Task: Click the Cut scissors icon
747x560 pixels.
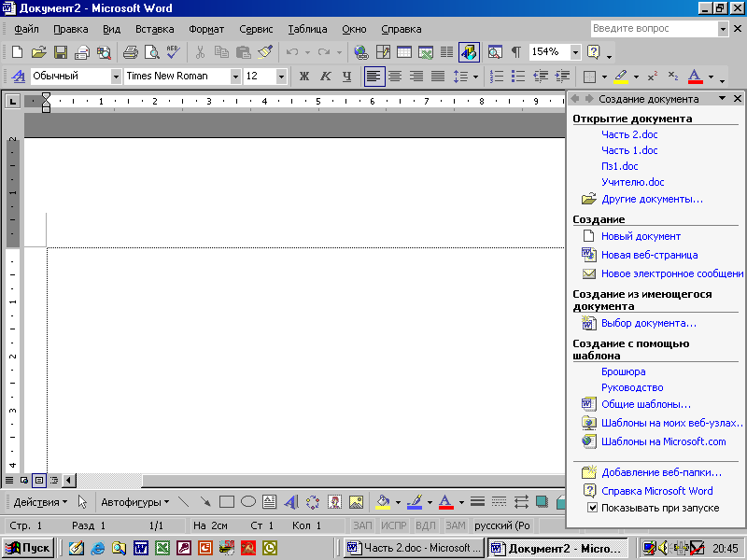Action: pyautogui.click(x=200, y=52)
